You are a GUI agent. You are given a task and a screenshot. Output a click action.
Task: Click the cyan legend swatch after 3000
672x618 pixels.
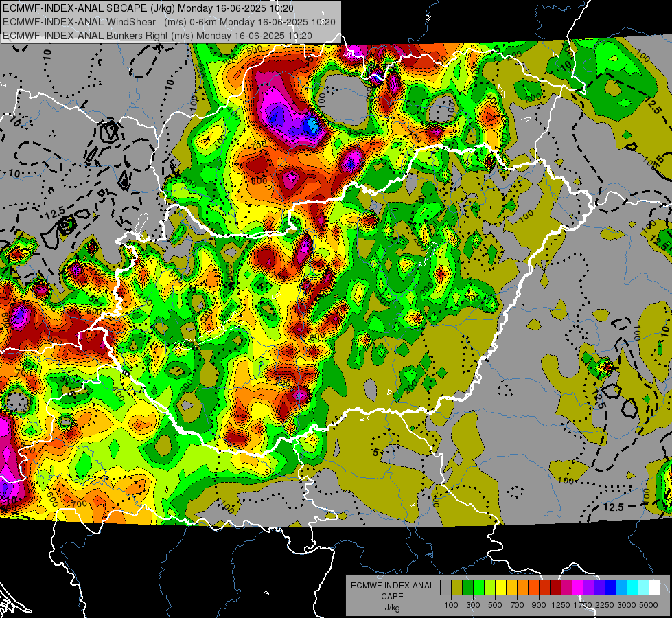pyautogui.click(x=633, y=587)
